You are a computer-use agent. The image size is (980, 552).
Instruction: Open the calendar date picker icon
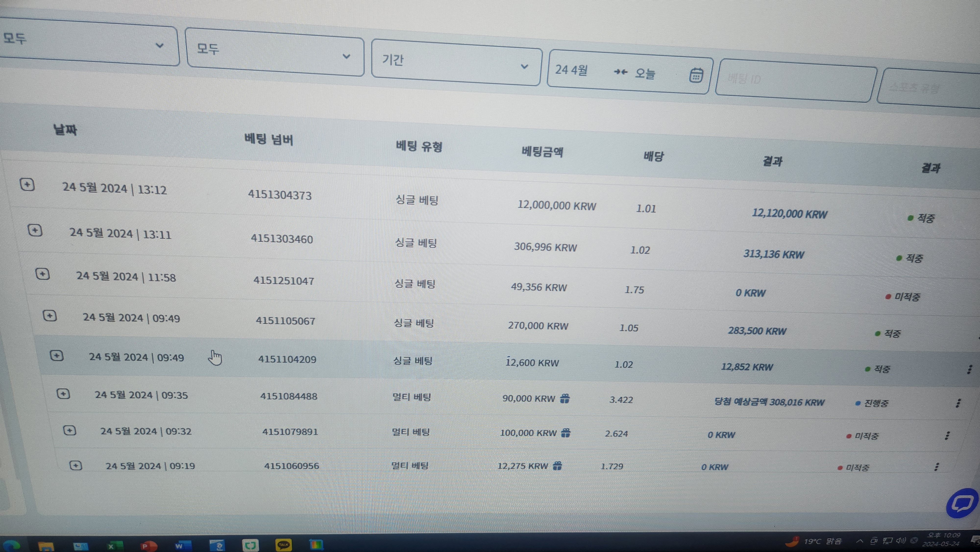coord(696,75)
